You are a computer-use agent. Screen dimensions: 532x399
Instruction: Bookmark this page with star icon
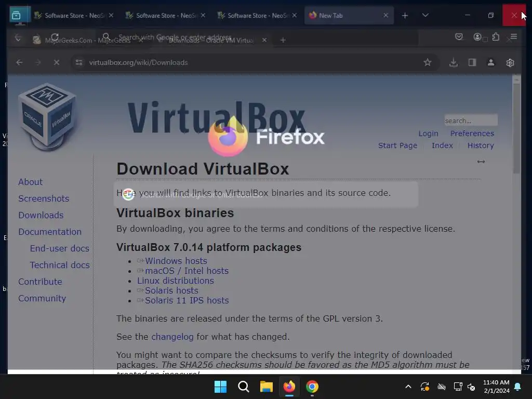tap(428, 62)
